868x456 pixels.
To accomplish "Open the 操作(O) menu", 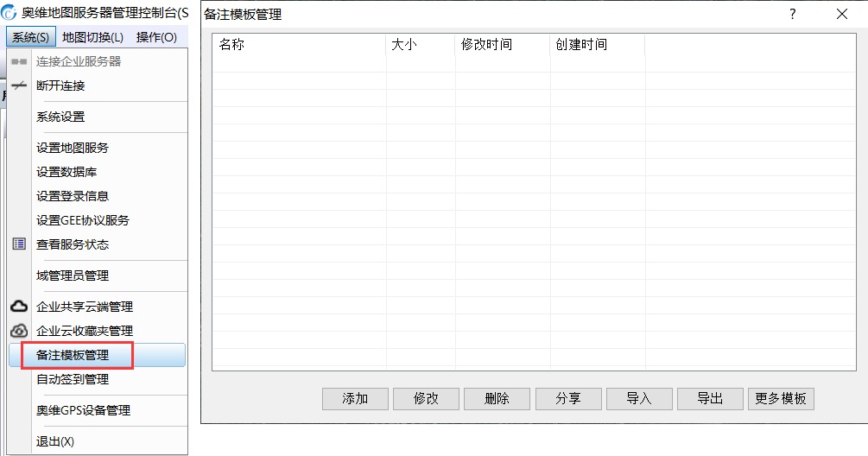I will 156,37.
